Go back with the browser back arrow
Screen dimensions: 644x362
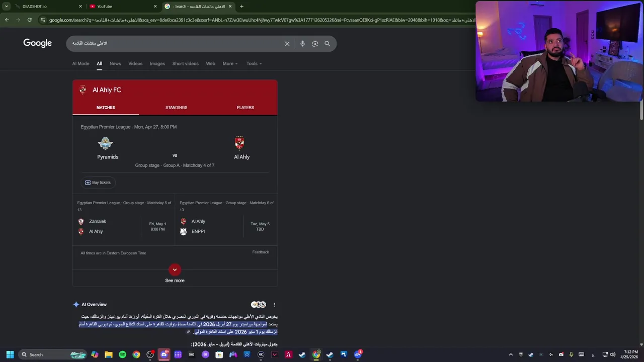click(7, 20)
